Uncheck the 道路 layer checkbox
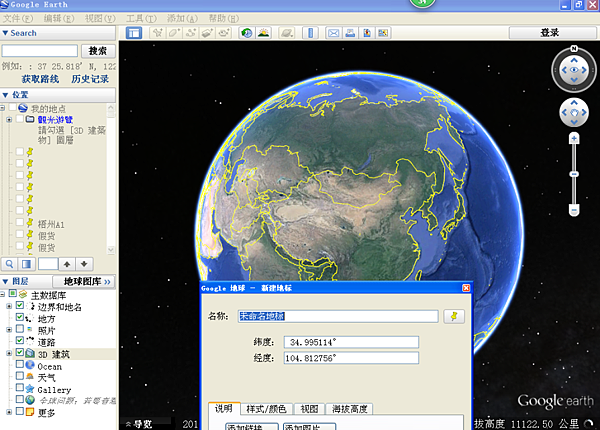Image resolution: width=600 pixels, height=430 pixels. point(20,340)
